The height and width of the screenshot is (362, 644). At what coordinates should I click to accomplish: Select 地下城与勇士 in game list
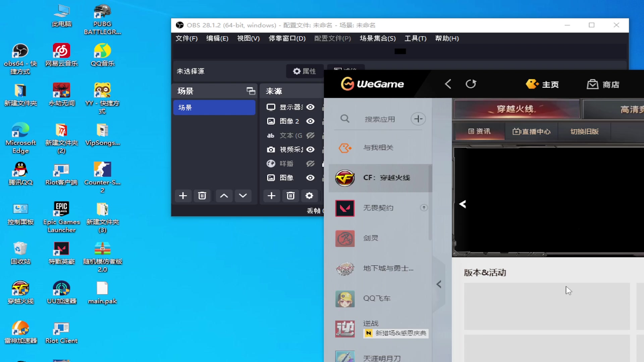pyautogui.click(x=380, y=268)
